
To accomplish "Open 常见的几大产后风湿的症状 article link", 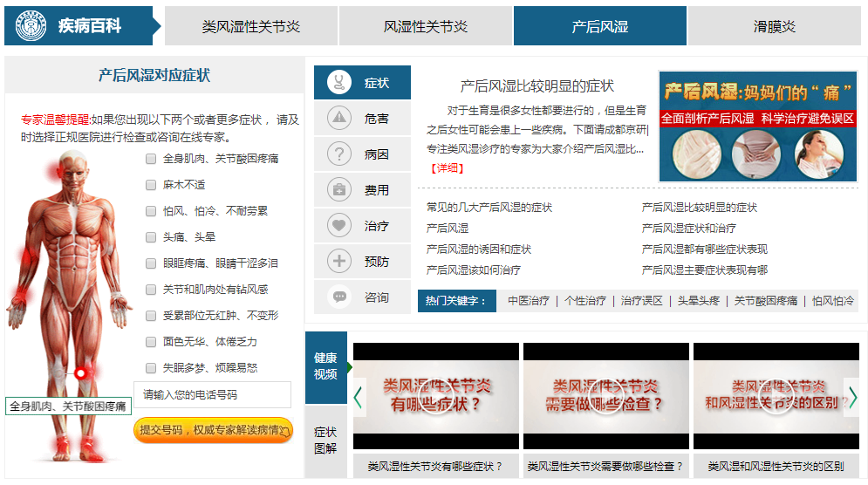I will point(489,208).
